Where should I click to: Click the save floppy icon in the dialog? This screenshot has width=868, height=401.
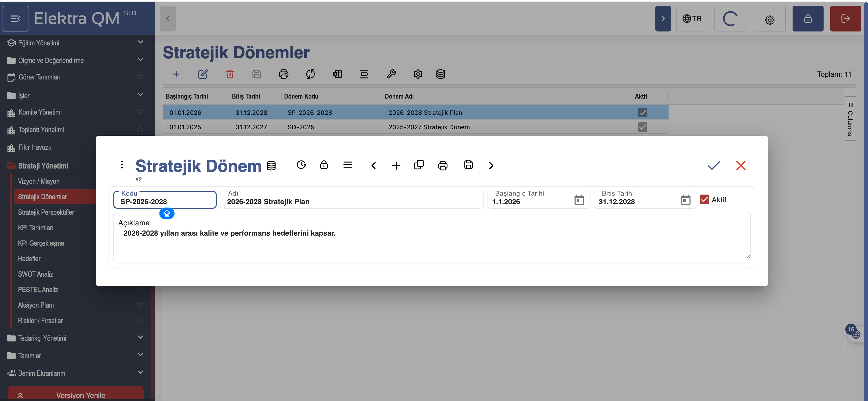pyautogui.click(x=468, y=165)
